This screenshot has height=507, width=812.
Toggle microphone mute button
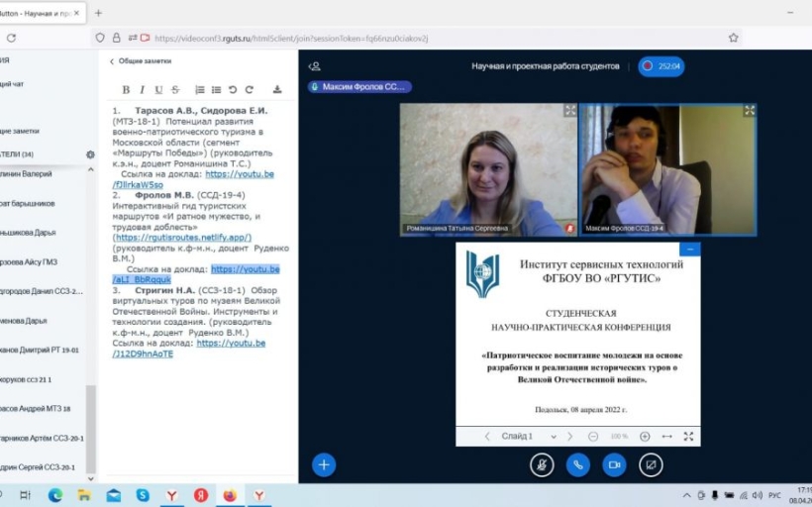[x=542, y=465]
